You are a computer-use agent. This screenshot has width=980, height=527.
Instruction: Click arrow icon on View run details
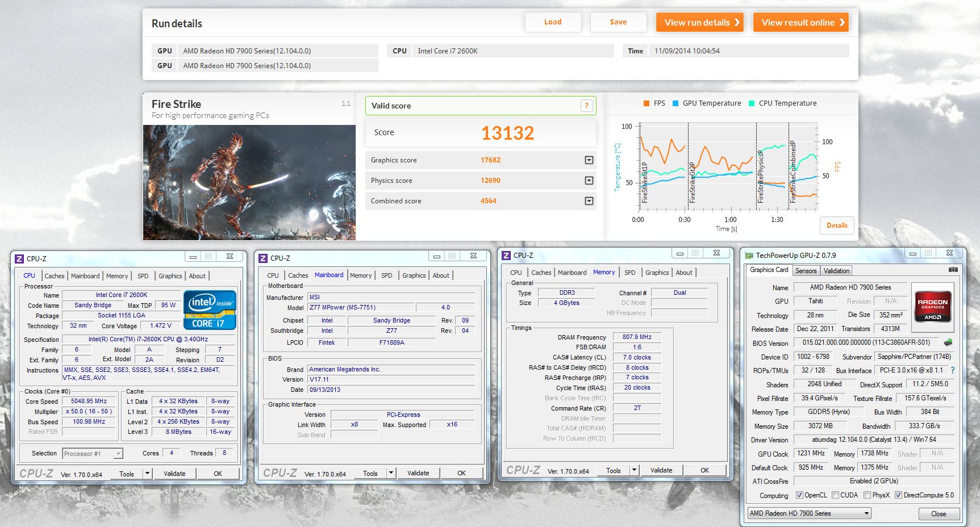[x=737, y=23]
